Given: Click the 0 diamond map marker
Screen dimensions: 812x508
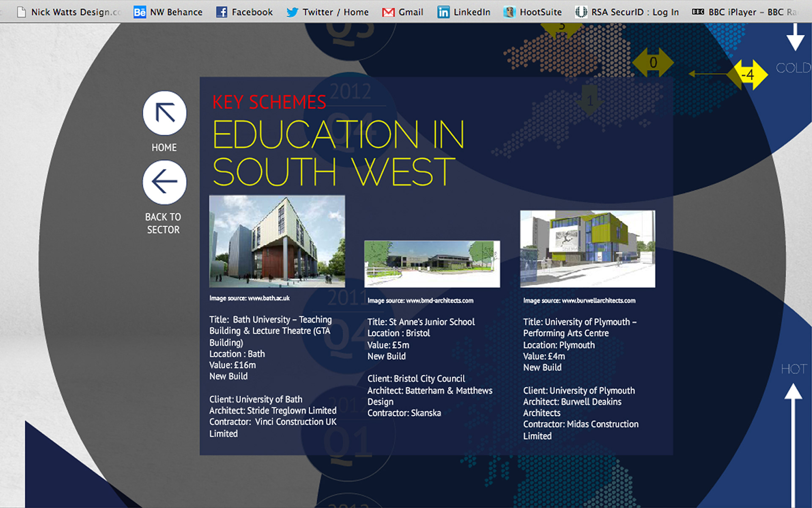Looking at the screenshot, I should [653, 63].
